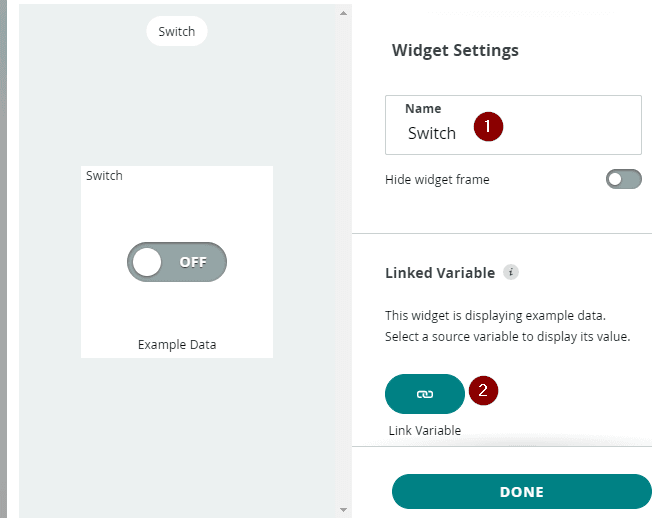This screenshot has width=652, height=518.
Task: Click the Linked Variable section heading
Action: (440, 273)
